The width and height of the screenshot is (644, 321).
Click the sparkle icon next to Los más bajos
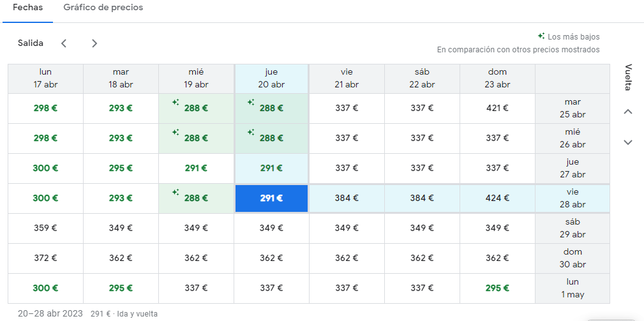coord(541,36)
